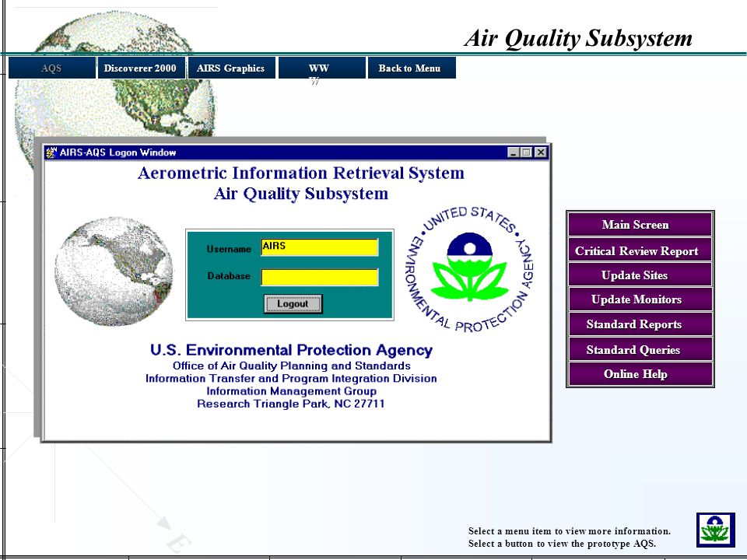Open the Main Screen prototype
The height and width of the screenshot is (560, 747).
coord(640,225)
